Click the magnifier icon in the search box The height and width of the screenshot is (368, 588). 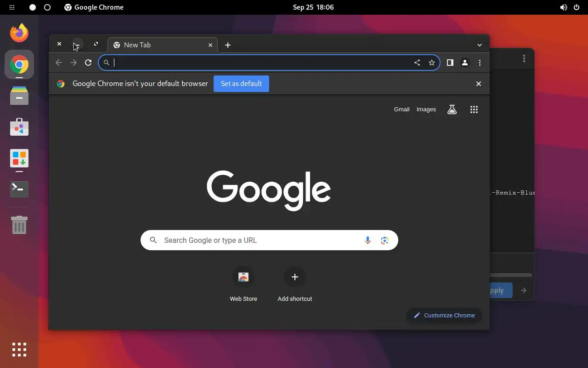pyautogui.click(x=153, y=240)
